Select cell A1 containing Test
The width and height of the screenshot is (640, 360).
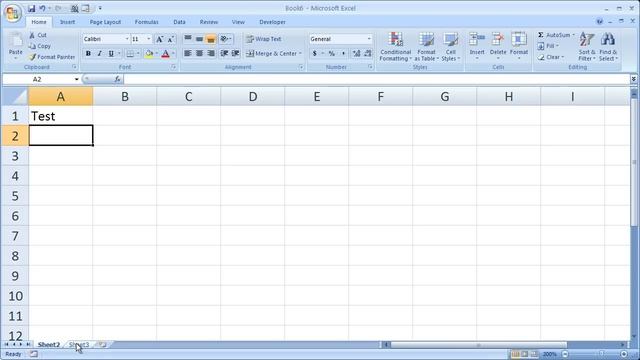(61, 116)
